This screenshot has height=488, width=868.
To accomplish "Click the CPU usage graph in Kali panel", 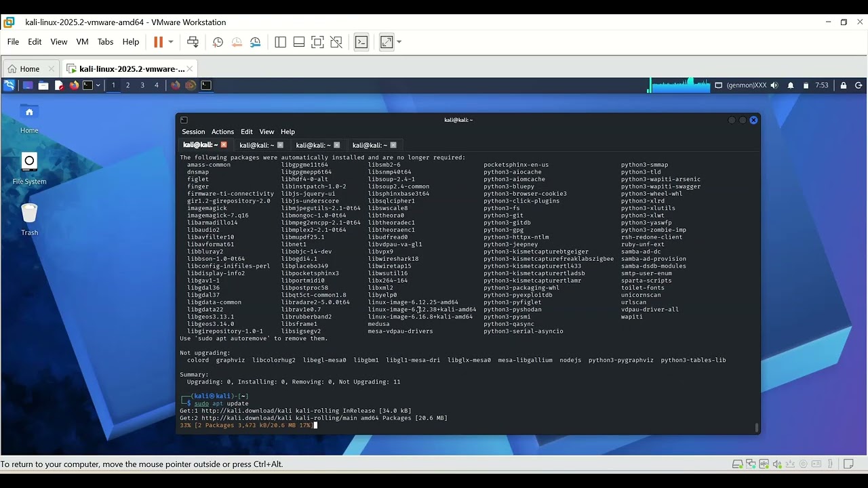I will pyautogui.click(x=679, y=85).
